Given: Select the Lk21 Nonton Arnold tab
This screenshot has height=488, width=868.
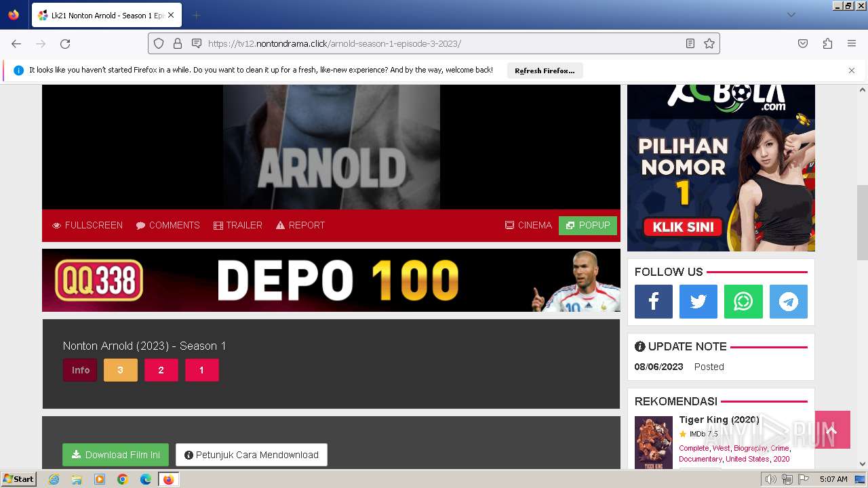Looking at the screenshot, I should point(106,15).
